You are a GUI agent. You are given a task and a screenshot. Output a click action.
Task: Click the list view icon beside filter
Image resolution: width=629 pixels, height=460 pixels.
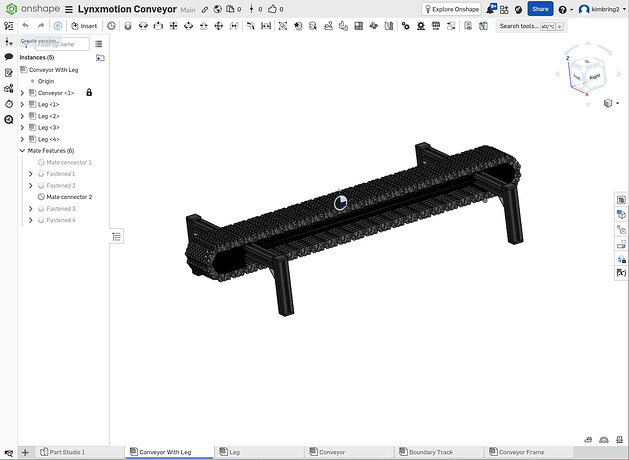pyautogui.click(x=98, y=44)
